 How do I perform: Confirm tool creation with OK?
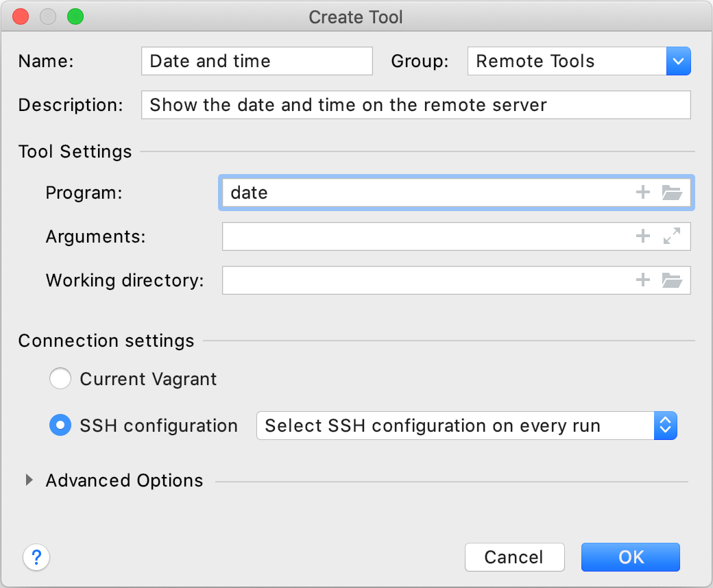630,557
